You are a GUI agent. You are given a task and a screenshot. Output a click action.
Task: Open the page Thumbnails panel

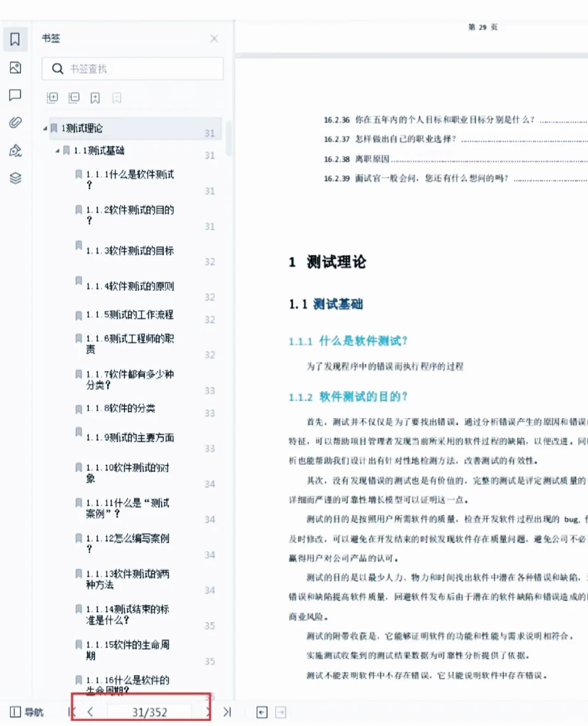pos(15,67)
